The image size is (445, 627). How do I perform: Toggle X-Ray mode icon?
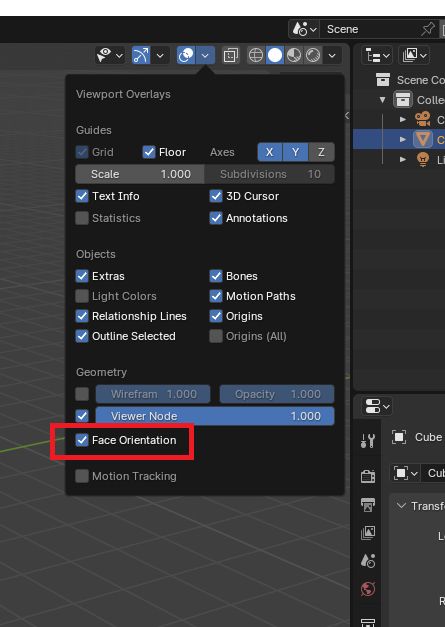coord(231,55)
